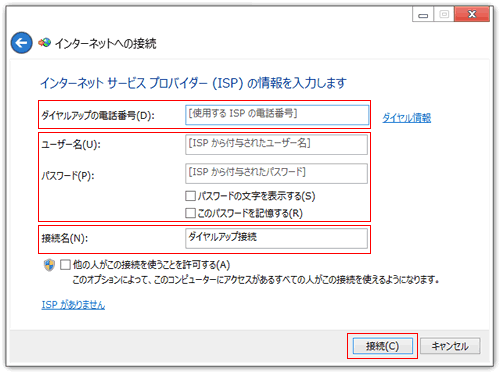Edit the 接続名 field containing ダイヤルアップ接続
Image resolution: width=500 pixels, height=373 pixels.
[276, 238]
